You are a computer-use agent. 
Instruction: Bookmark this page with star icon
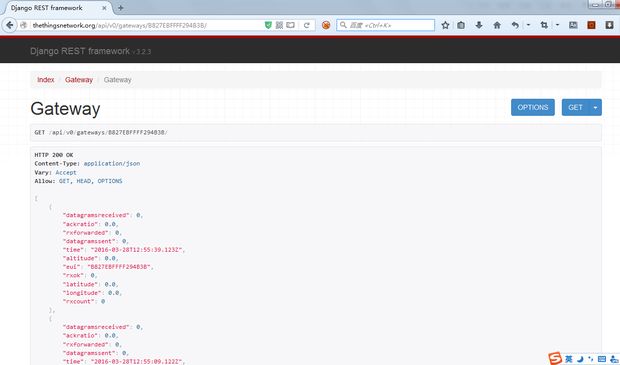point(445,25)
